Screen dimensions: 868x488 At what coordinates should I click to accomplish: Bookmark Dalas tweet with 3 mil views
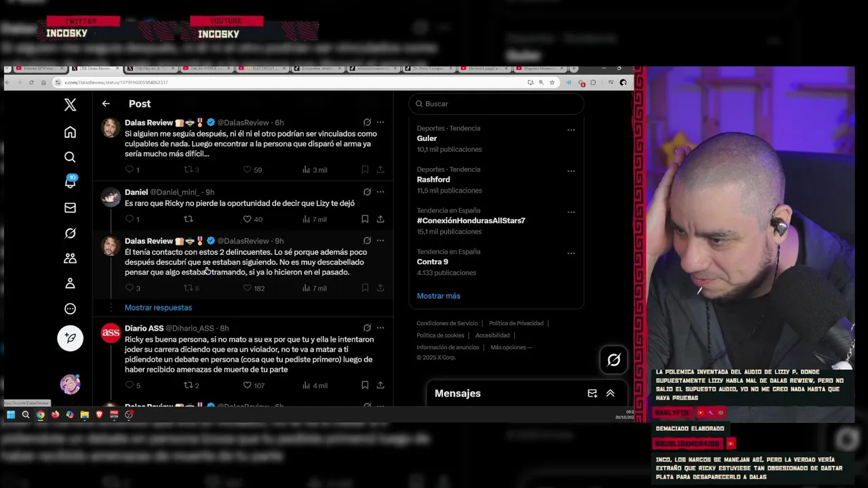(x=365, y=169)
